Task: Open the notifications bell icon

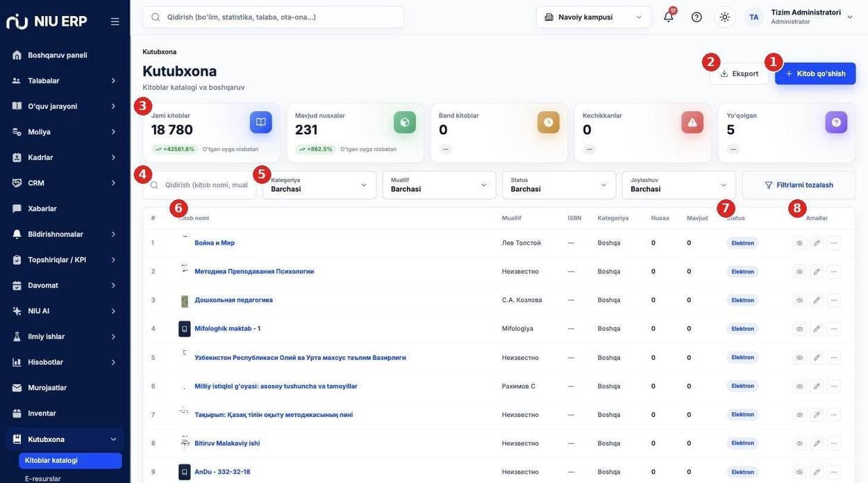Action: pos(668,17)
